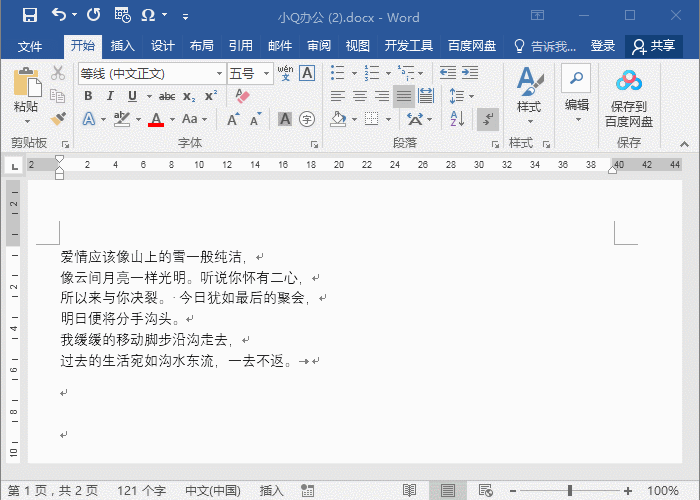Screen dimensions: 700x500
Task: Click the 告诉我 search box
Action: click(x=545, y=46)
